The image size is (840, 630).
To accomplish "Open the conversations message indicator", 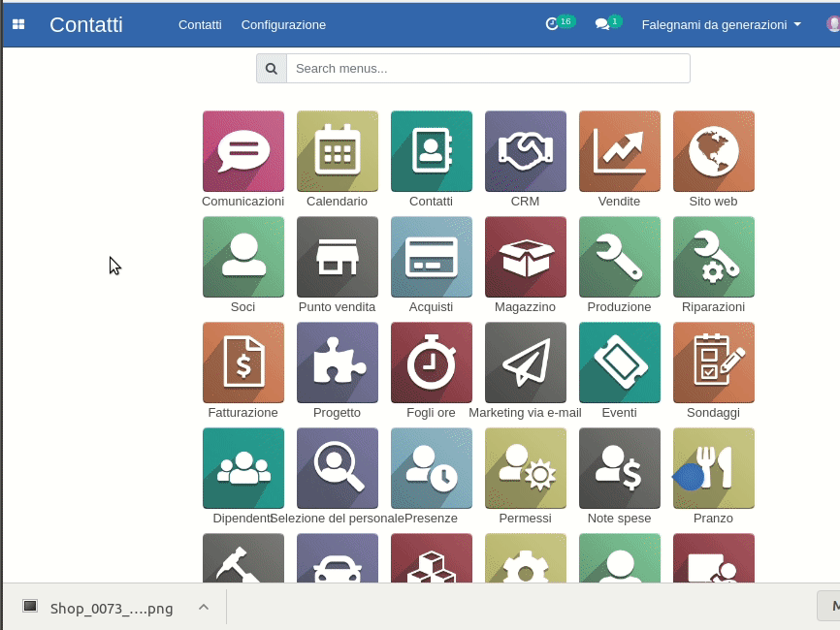I will click(608, 23).
